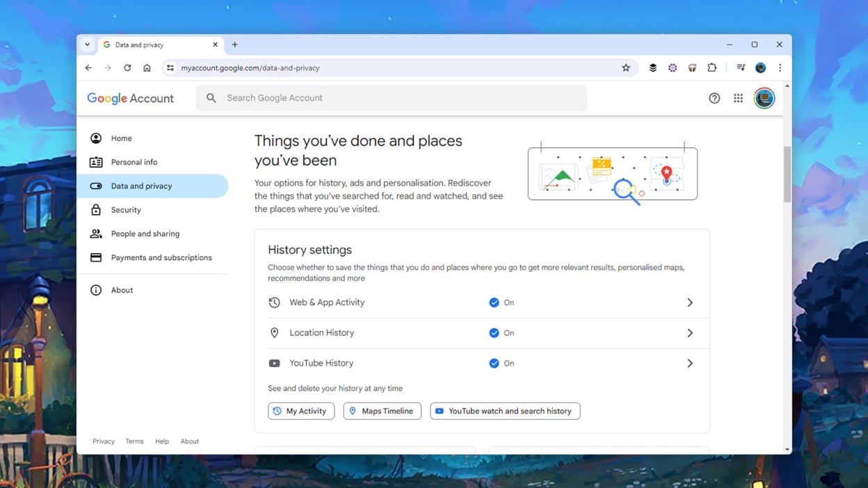This screenshot has width=868, height=488.
Task: Click the Web & App Activity On checkmark
Action: (x=494, y=303)
